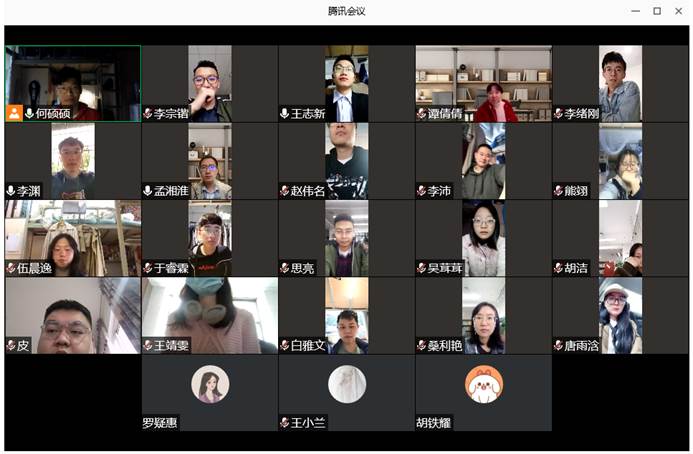Image resolution: width=693 pixels, height=454 pixels.
Task: Select 王靖雯's video showing a face mask
Action: tap(210, 310)
